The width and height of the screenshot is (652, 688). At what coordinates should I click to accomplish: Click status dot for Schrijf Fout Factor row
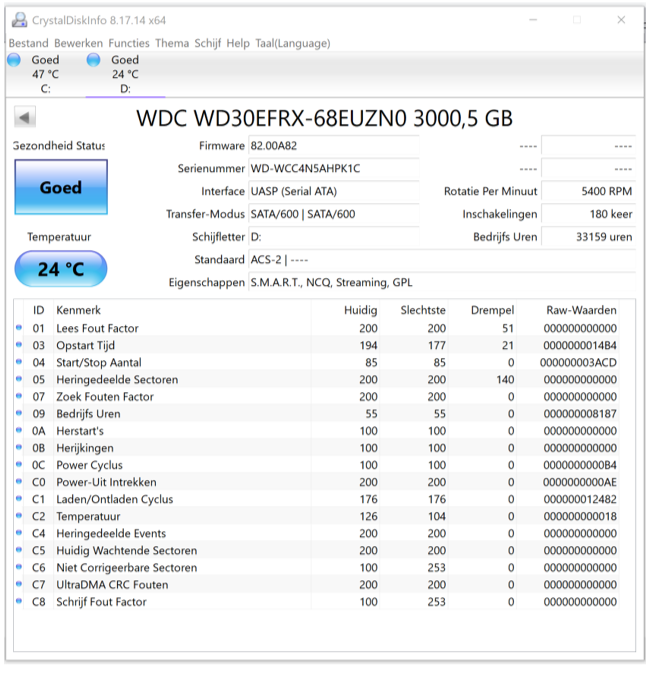pyautogui.click(x=19, y=602)
